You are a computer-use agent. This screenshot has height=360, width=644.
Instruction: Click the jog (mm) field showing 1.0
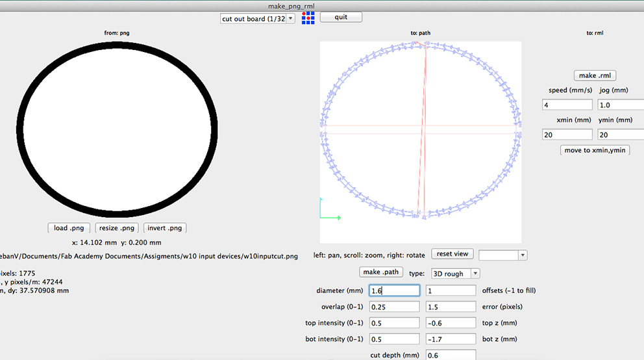click(x=621, y=105)
